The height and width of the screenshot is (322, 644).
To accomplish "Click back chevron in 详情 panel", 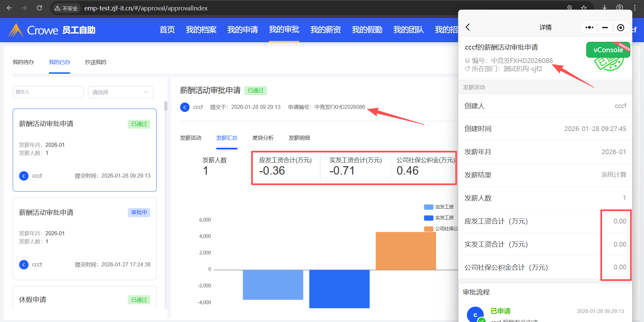I will (x=468, y=27).
